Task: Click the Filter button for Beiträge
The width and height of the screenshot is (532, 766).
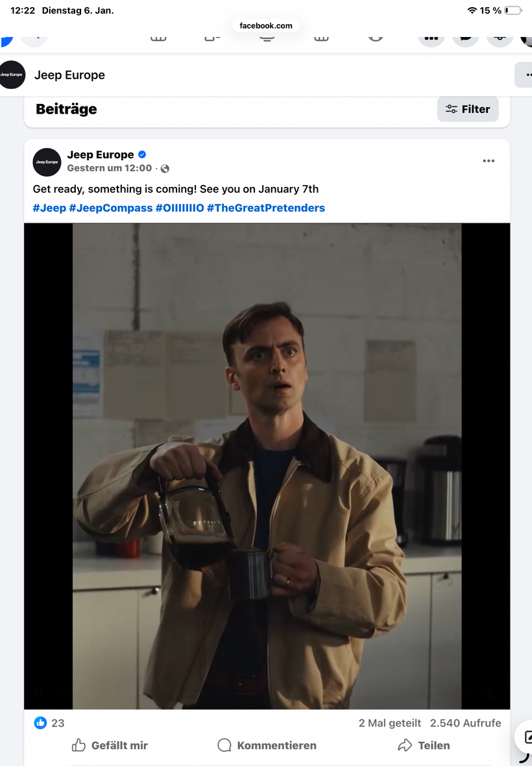Action: 468,109
